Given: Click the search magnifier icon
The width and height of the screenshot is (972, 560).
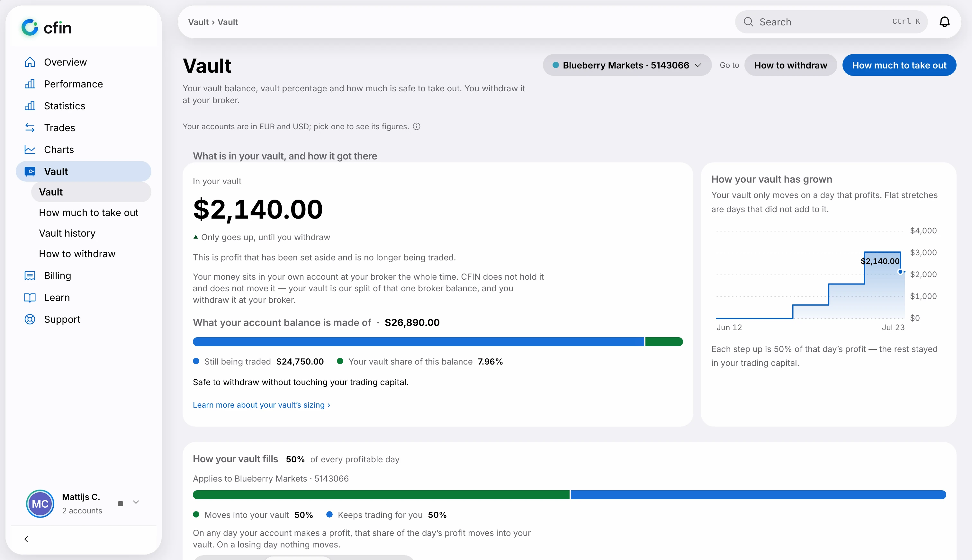Looking at the screenshot, I should 748,22.
